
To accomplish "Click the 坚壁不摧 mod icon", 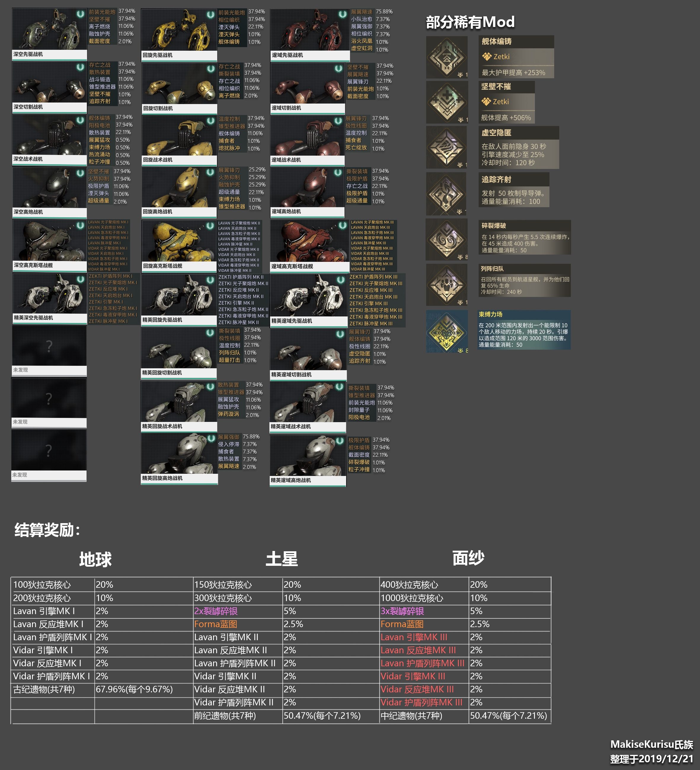I will 447,102.
